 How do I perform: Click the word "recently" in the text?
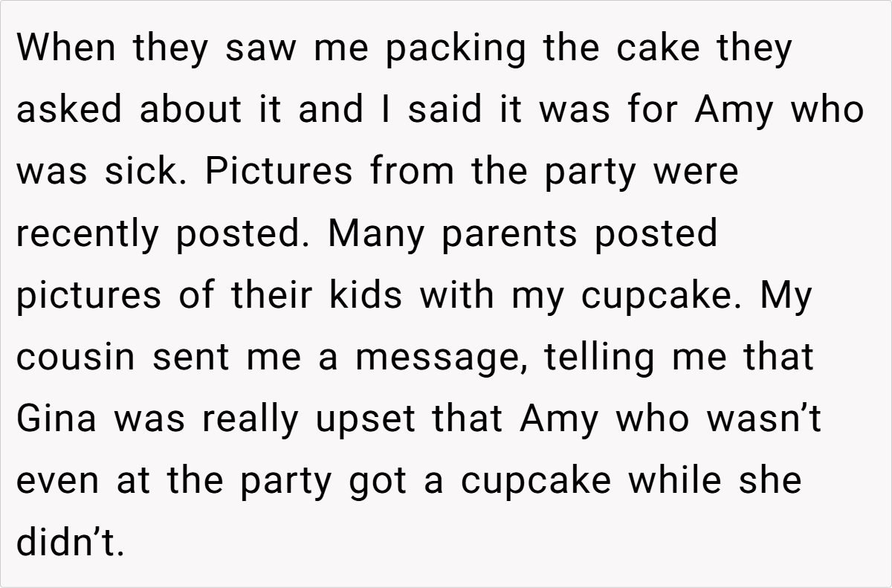point(88,234)
